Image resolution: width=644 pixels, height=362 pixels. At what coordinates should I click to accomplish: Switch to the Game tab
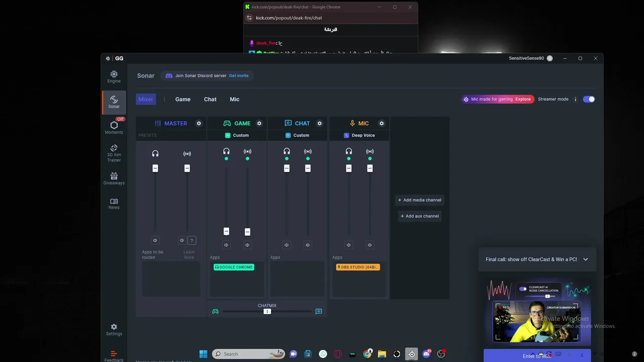[x=183, y=99]
